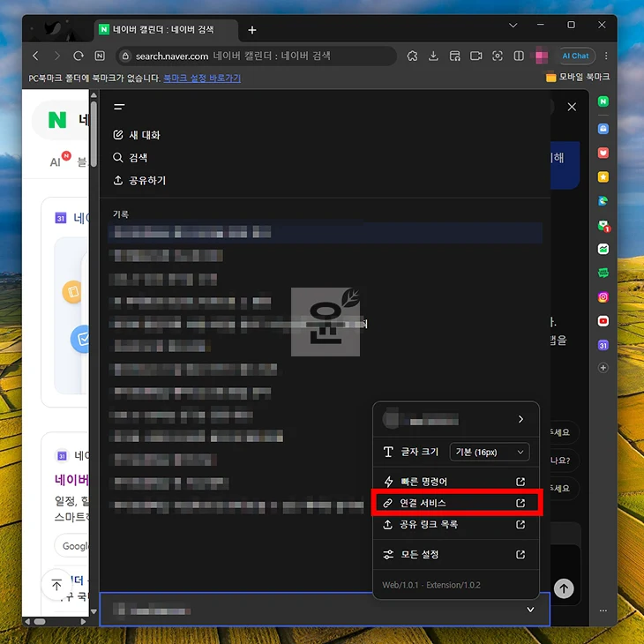Open 빠른 명령어 menu entry
The image size is (644, 644).
[x=455, y=482]
